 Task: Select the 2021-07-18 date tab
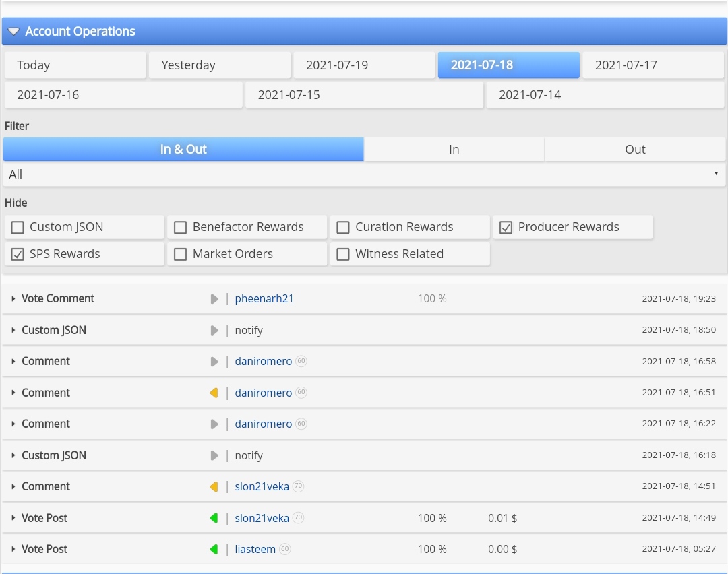tap(509, 65)
